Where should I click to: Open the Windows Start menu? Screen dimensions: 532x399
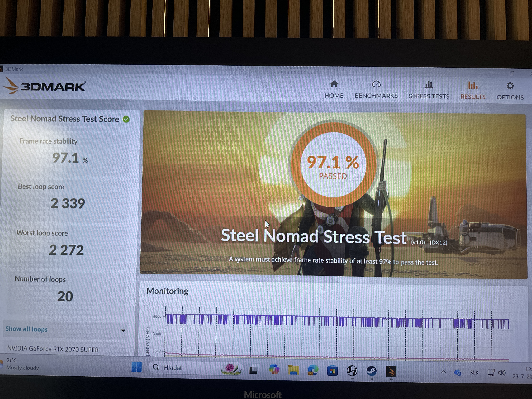137,367
